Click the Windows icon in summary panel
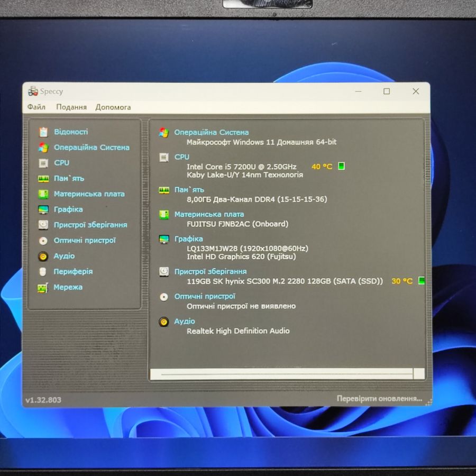The image size is (476, 476). point(164,133)
